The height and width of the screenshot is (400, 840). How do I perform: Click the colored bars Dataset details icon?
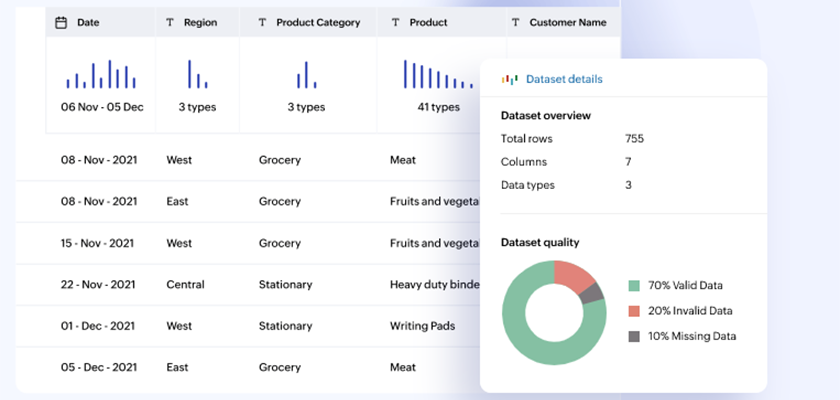click(x=509, y=79)
